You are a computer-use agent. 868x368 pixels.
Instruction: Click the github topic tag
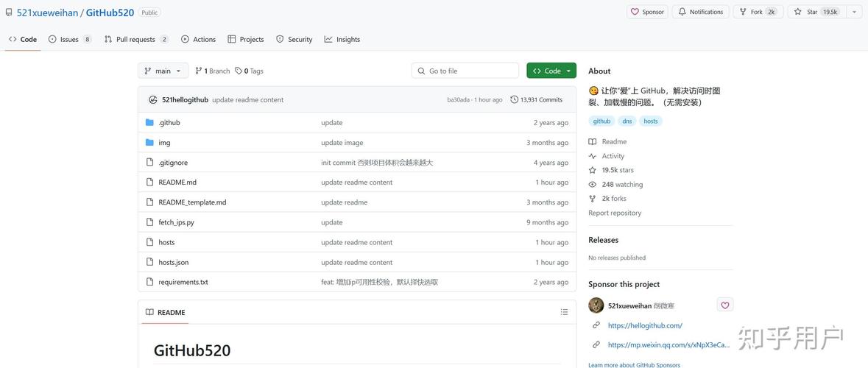(x=601, y=121)
